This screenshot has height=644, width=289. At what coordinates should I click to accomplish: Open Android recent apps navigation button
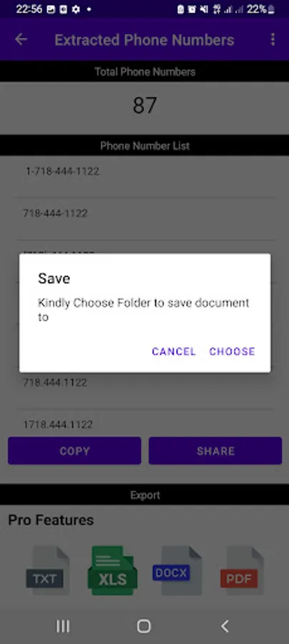click(63, 626)
